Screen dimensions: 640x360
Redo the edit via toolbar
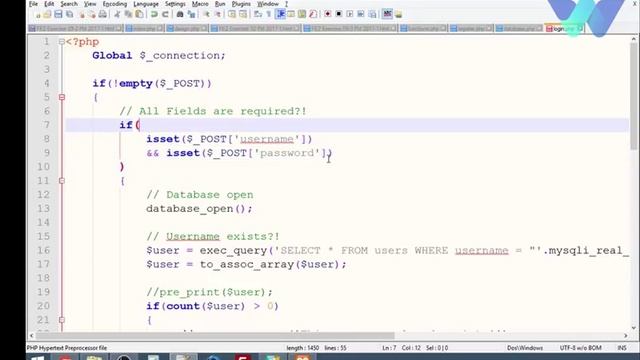(x=165, y=14)
